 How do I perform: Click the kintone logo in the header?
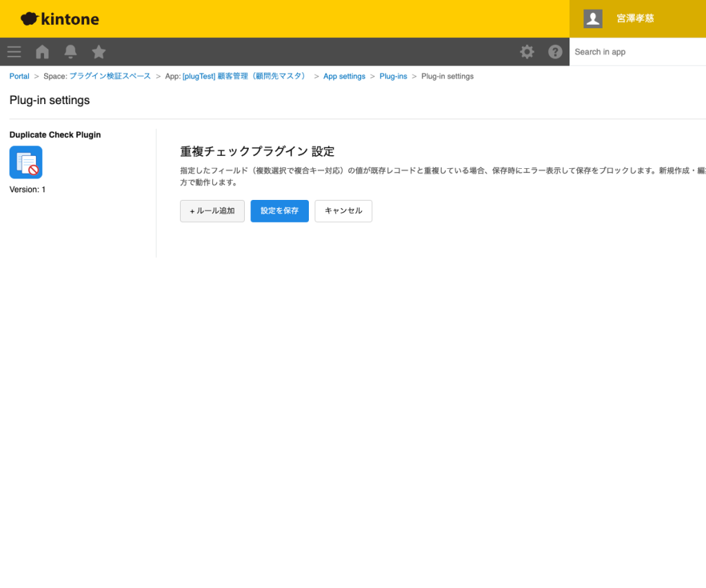59,19
